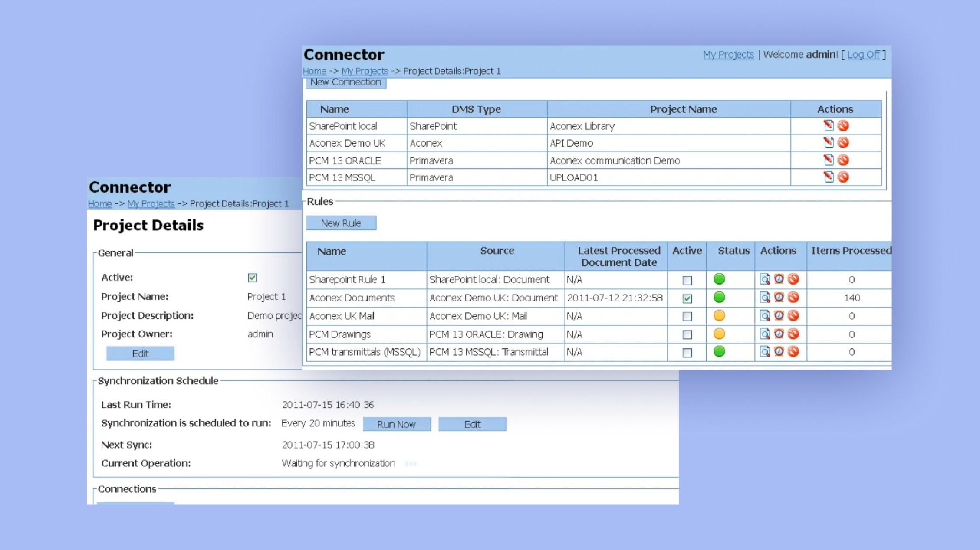Delete the PCM 13 MSSQL connection
The image size is (980, 550).
click(843, 177)
